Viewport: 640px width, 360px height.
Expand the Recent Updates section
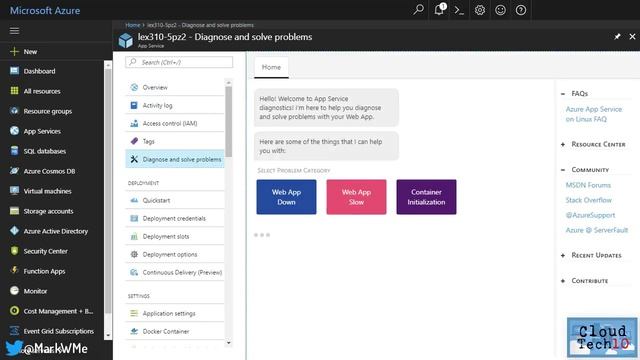[x=563, y=256]
